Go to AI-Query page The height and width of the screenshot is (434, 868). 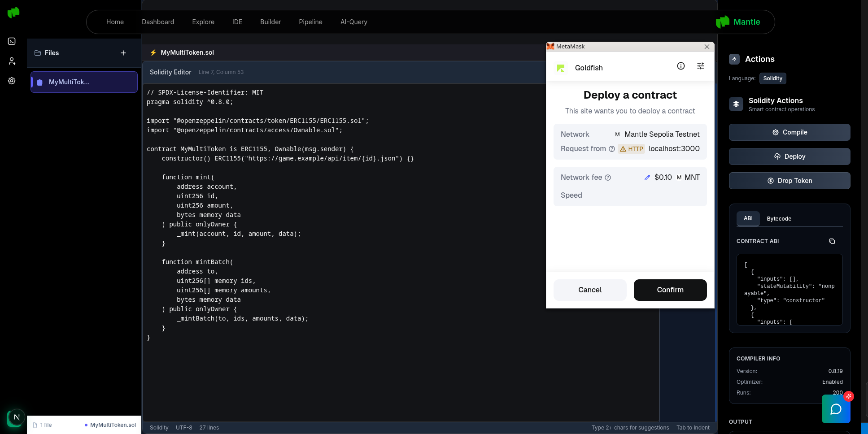coord(353,22)
